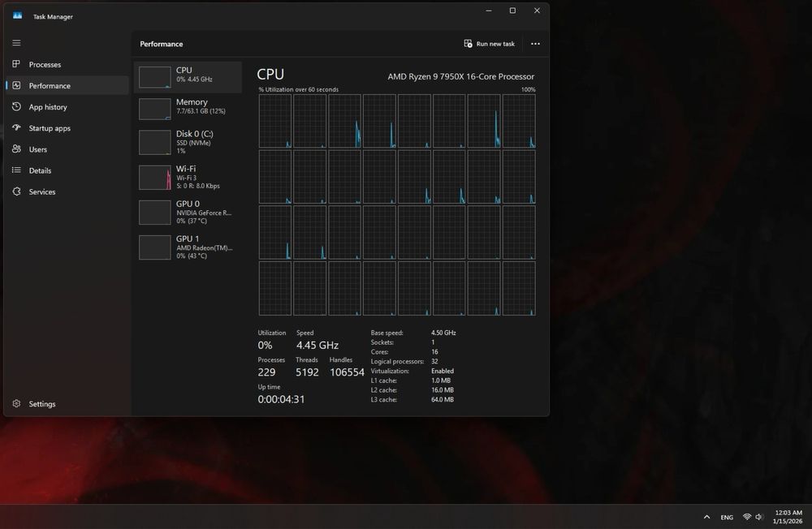The width and height of the screenshot is (812, 529).
Task: Close the Task Manager window
Action: click(537, 11)
